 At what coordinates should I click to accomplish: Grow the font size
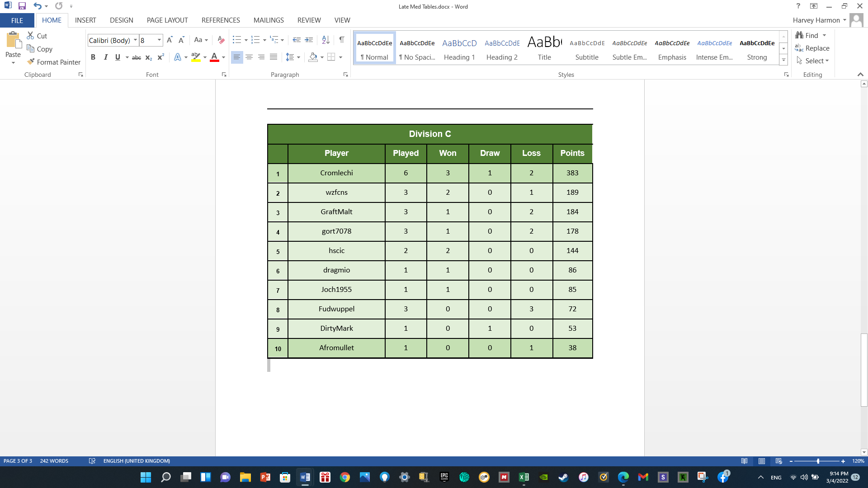pos(170,40)
